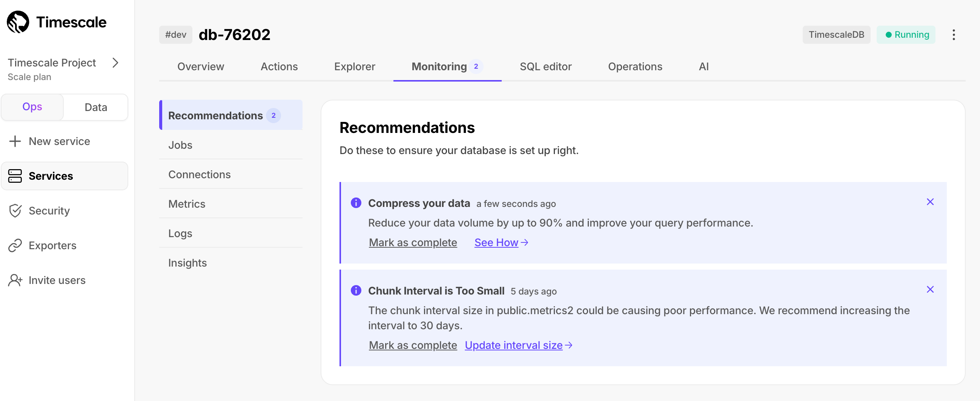The height and width of the screenshot is (401, 980).
Task: Click the chunk interval description text
Action: point(639,318)
